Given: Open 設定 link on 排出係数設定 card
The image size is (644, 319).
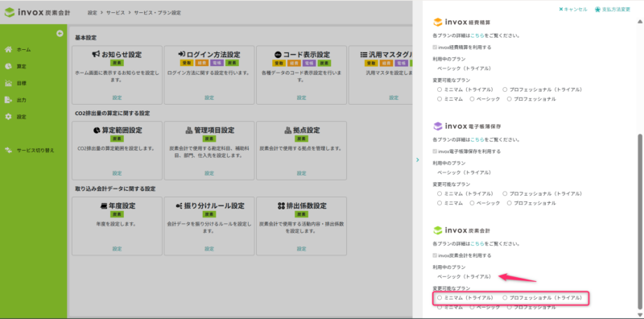Looking at the screenshot, I should [x=301, y=249].
